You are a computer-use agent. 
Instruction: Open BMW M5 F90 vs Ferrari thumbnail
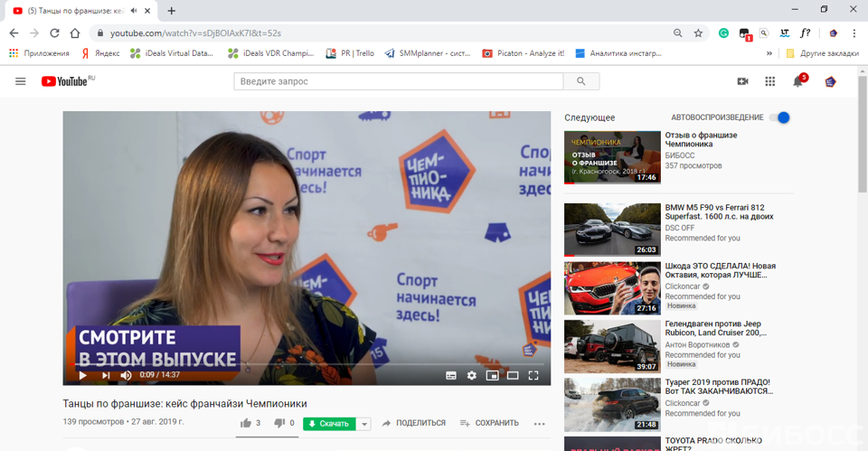(x=612, y=230)
